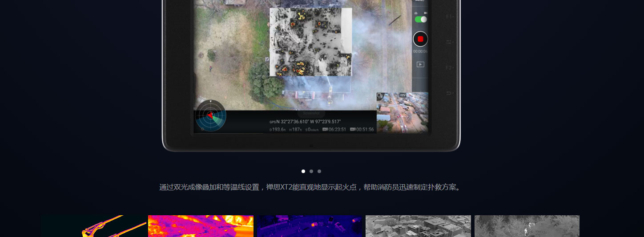Click the FPV label on mini view
This screenshot has height=237, width=644.
click(402, 95)
